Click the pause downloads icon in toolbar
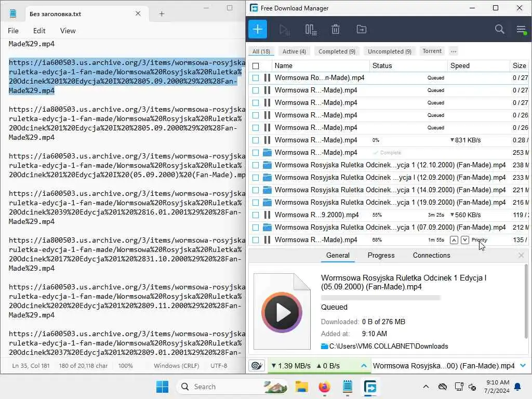532x399 pixels. point(311,30)
